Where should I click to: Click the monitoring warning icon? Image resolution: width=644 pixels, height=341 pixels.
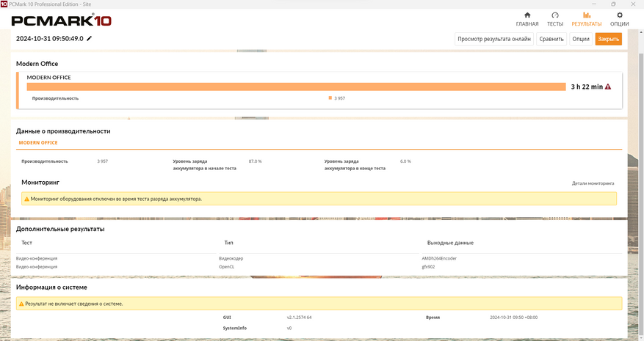(x=27, y=199)
